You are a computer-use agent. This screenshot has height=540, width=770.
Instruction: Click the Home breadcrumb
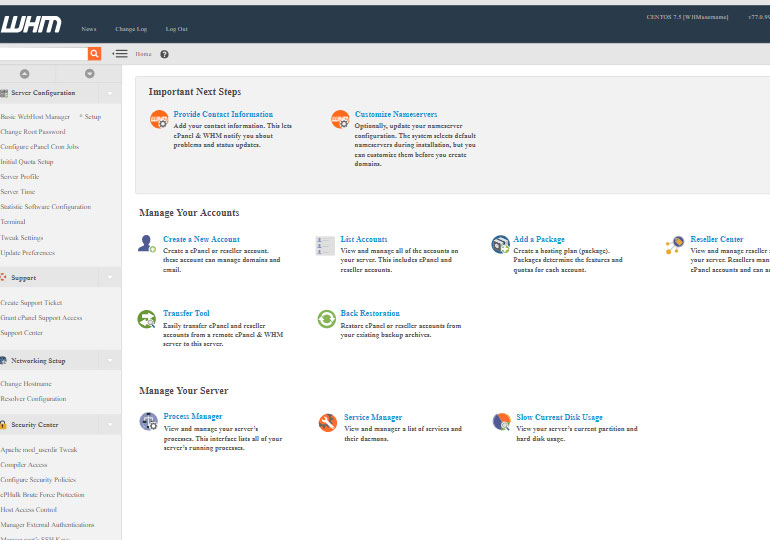[143, 54]
